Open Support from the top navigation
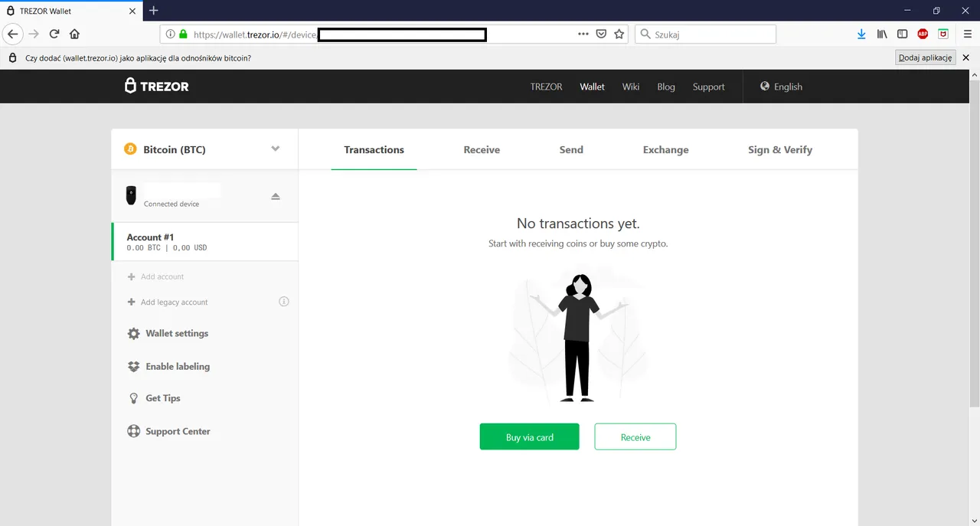980x526 pixels. [x=709, y=87]
